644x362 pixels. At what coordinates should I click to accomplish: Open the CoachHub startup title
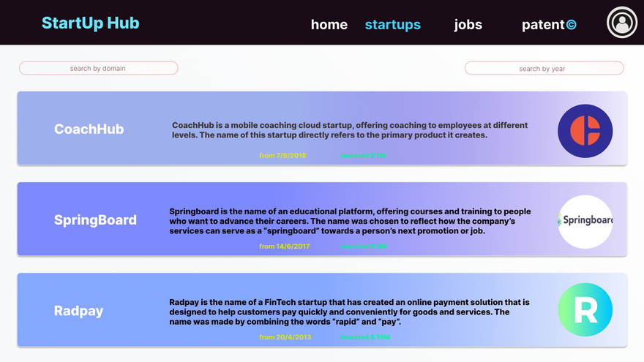(x=89, y=129)
